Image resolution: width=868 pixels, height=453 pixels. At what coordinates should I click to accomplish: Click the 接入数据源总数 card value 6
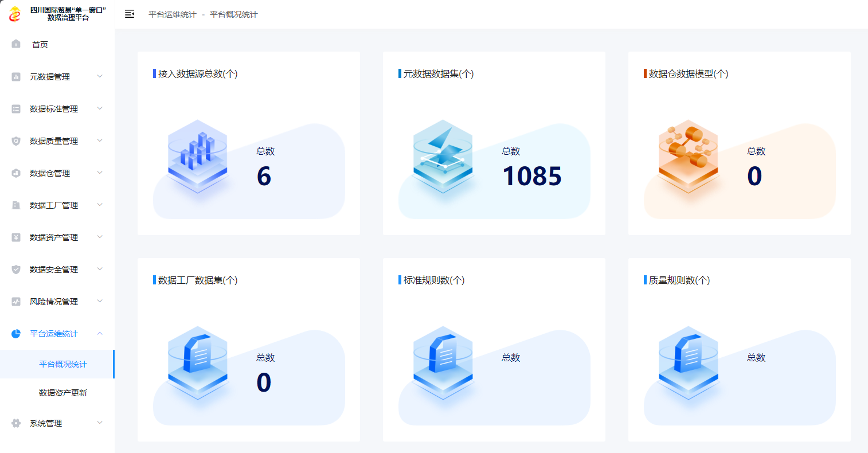point(264,176)
